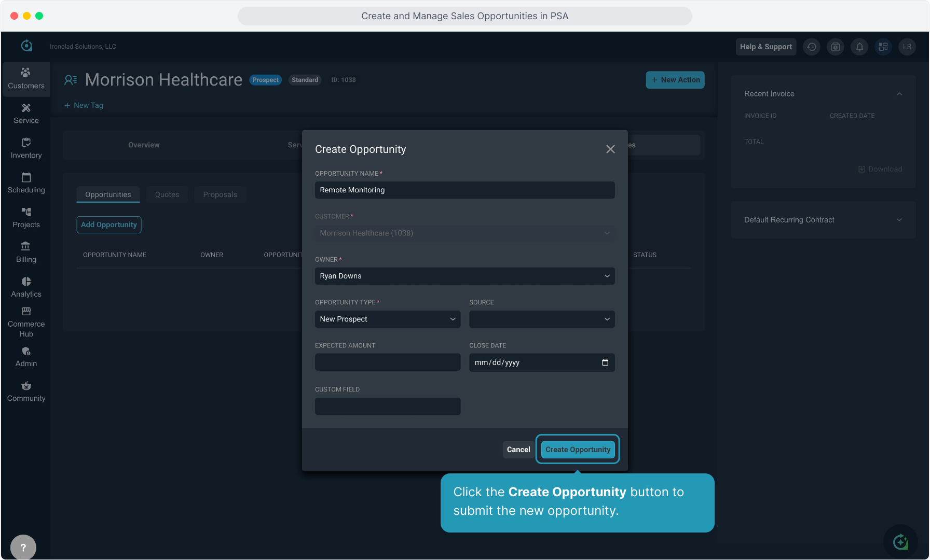Viewport: 930px width, 560px height.
Task: Click the history clock icon
Action: click(x=812, y=47)
